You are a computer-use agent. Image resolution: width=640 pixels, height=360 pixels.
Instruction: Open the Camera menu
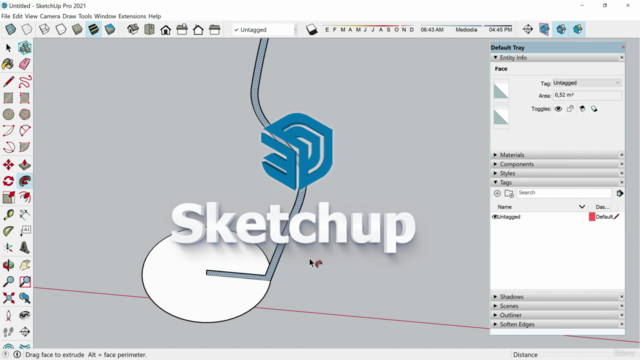[x=50, y=16]
